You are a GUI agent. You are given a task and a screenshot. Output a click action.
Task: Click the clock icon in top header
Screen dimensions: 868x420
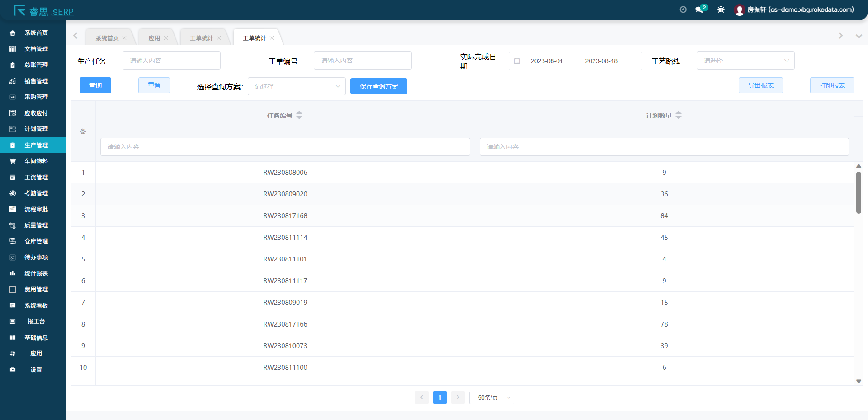pos(683,9)
